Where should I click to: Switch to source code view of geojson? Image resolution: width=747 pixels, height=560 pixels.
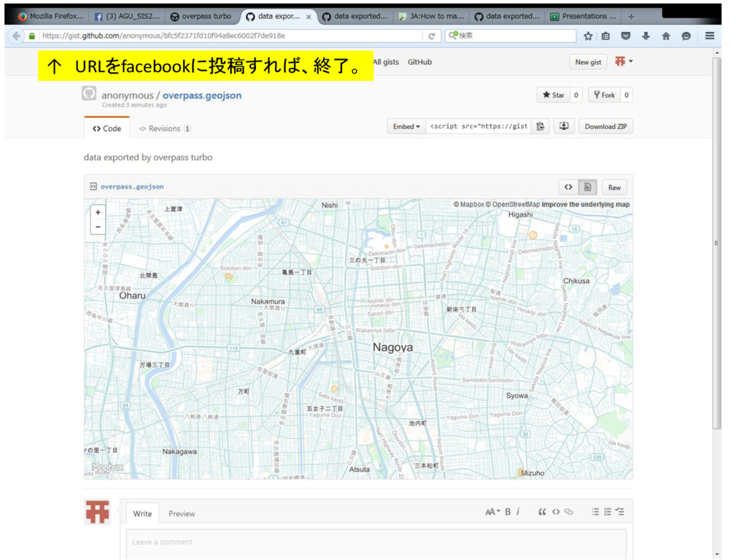click(x=568, y=187)
